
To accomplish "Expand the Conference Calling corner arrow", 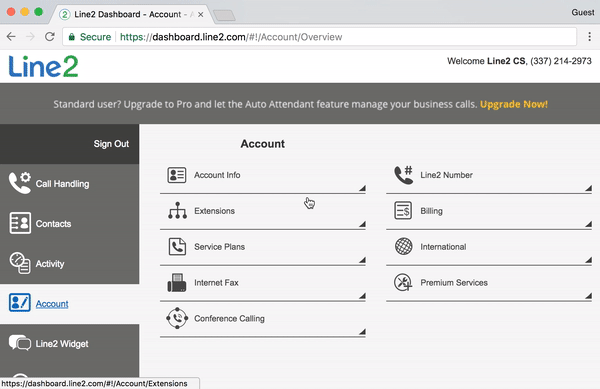I will click(362, 332).
